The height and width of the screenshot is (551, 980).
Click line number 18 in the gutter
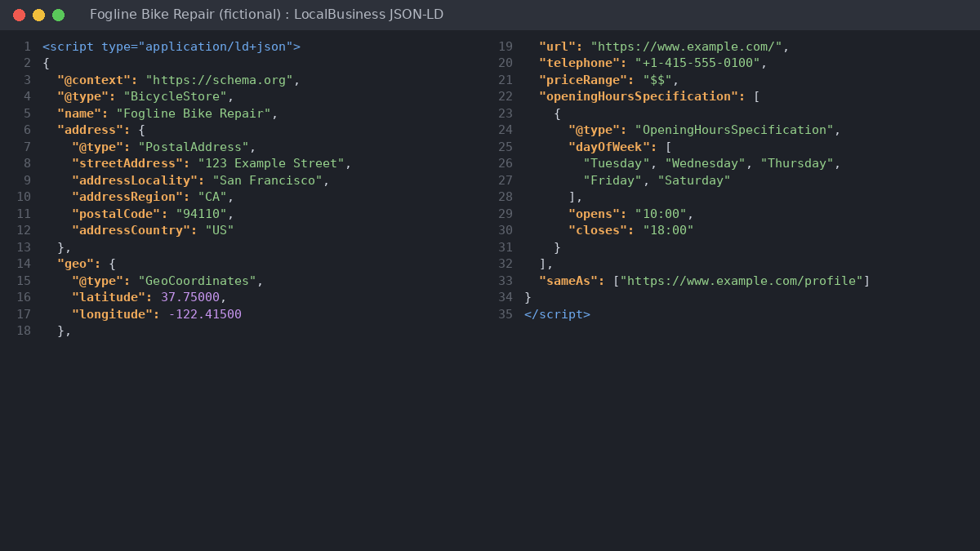[24, 331]
